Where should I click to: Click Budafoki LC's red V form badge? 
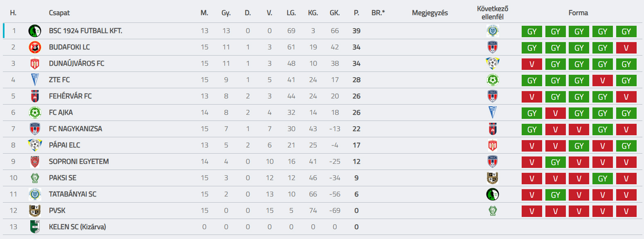[x=626, y=47]
